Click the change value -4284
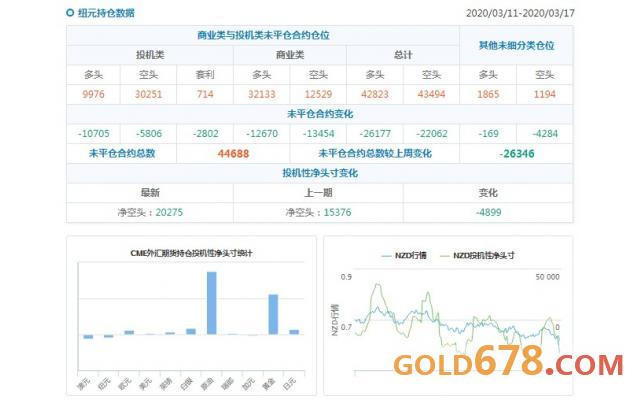The image size is (640, 400). [x=545, y=133]
